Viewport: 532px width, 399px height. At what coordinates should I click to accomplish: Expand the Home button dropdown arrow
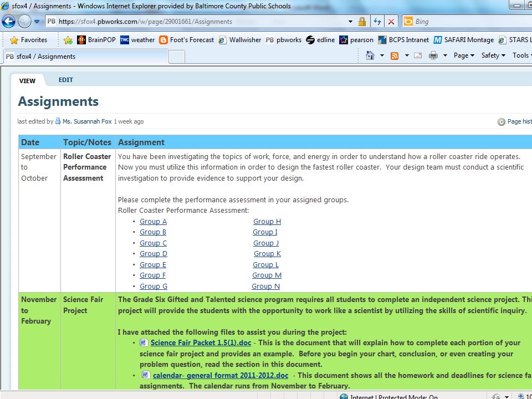coord(382,55)
